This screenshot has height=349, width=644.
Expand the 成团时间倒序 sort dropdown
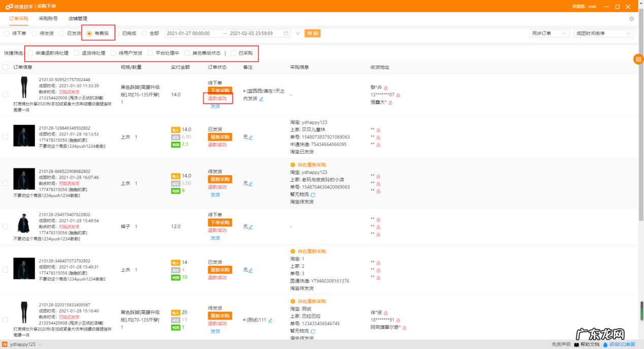(603, 33)
